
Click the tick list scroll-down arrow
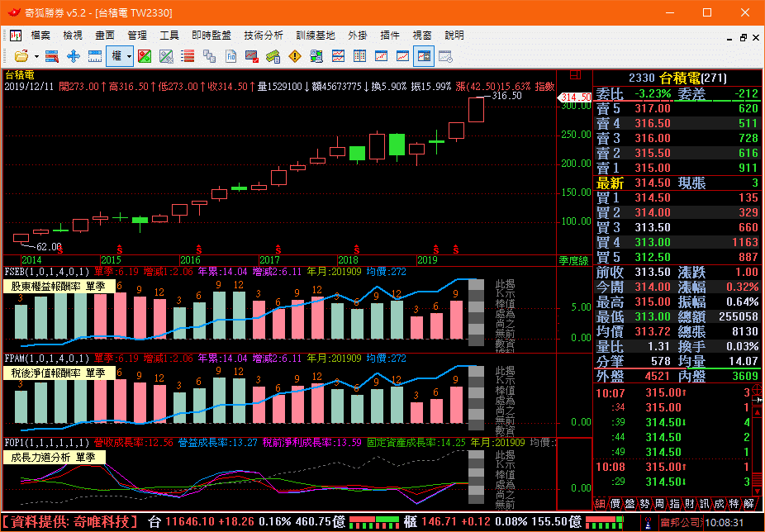758,491
